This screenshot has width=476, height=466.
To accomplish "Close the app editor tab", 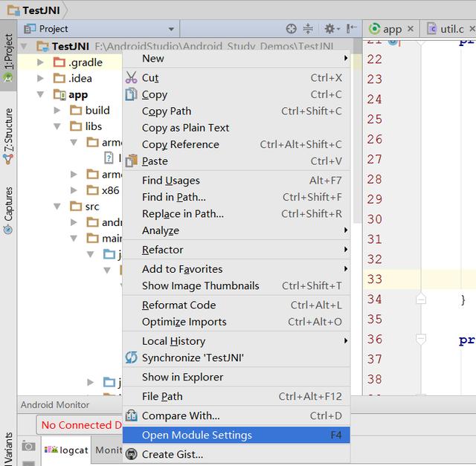I will coord(411,29).
